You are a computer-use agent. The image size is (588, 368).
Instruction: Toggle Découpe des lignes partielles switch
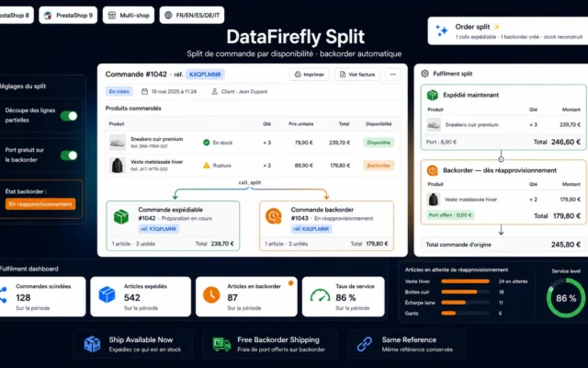click(x=69, y=116)
